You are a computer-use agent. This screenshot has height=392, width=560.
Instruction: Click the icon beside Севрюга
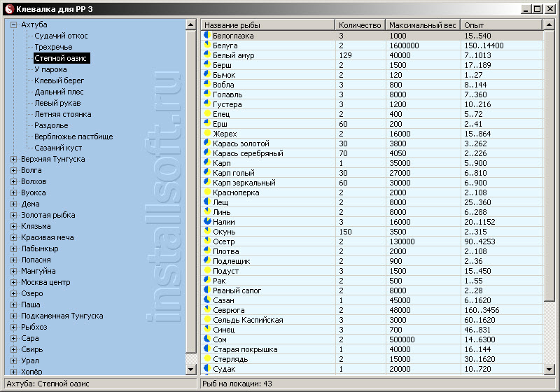pyautogui.click(x=207, y=310)
